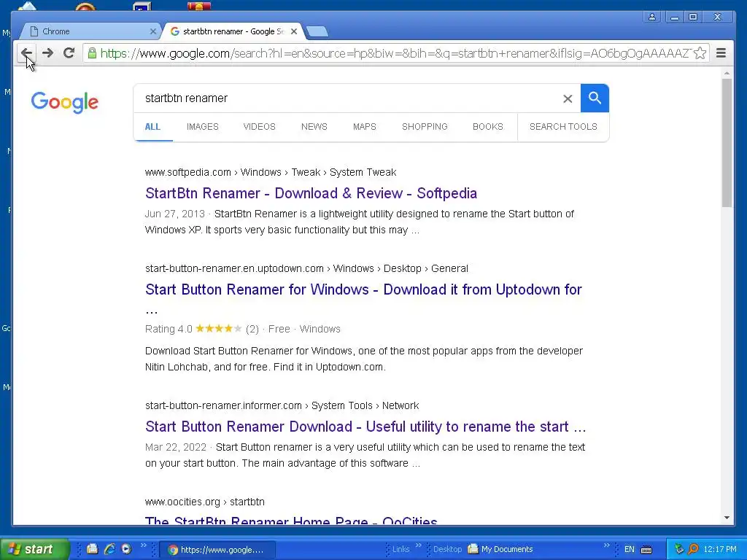747x560 pixels.
Task: Switch to SHOPPING results
Action: tap(425, 127)
